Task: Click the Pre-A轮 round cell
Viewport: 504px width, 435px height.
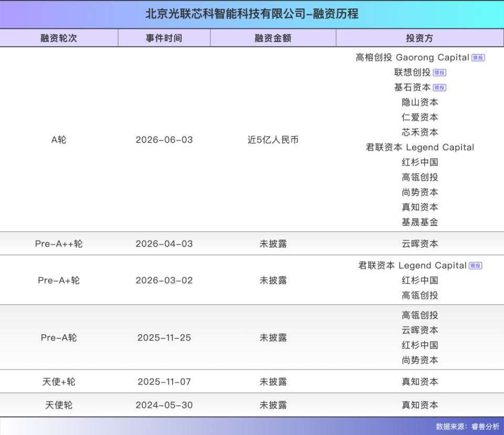Action: pyautogui.click(x=59, y=337)
